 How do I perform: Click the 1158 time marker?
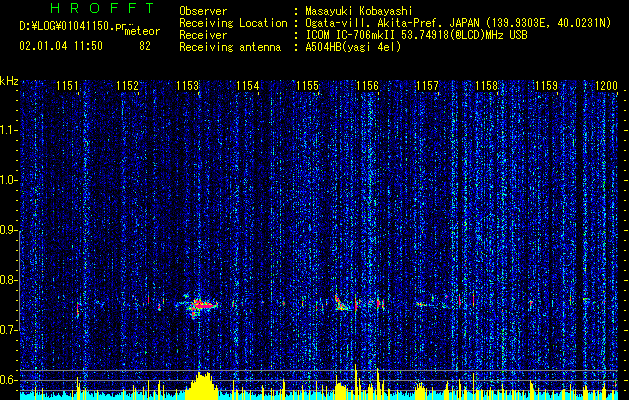tap(487, 85)
